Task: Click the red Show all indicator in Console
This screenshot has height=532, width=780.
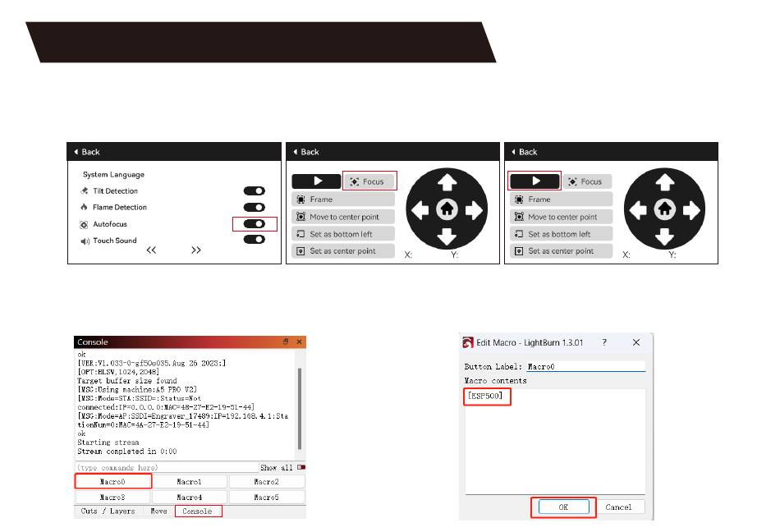Action: tap(300, 467)
